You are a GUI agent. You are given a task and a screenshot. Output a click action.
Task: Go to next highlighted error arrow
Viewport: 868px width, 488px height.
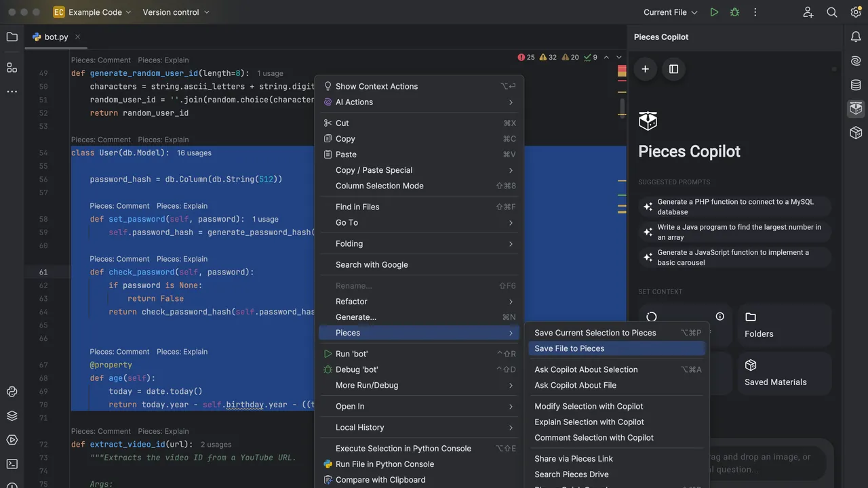618,58
